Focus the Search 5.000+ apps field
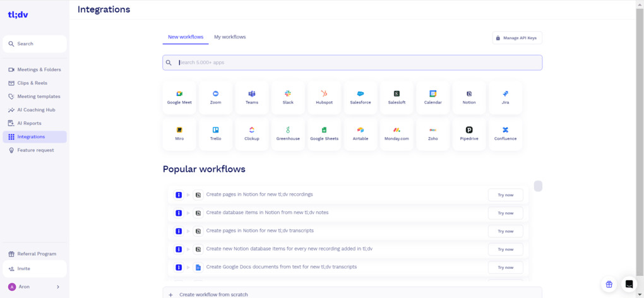The image size is (644, 298). tap(352, 63)
